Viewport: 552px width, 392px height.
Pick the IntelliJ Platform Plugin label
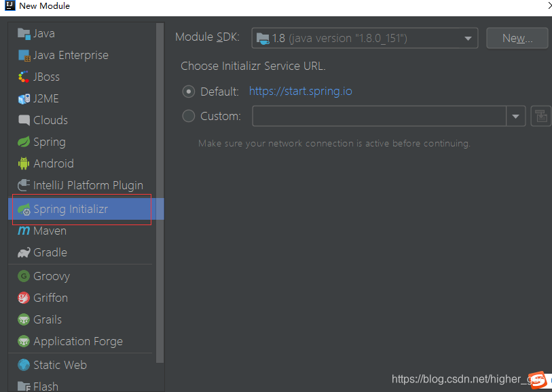88,186
